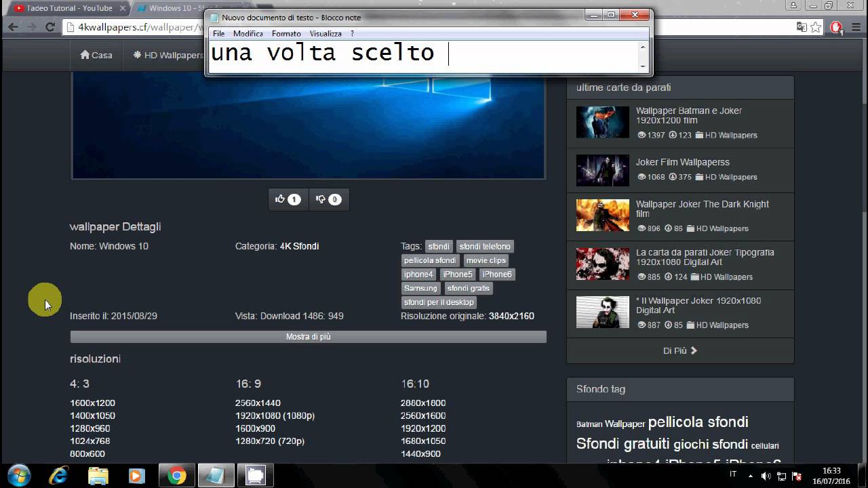The height and width of the screenshot is (488, 868).
Task: Click the browser forward arrow
Action: (x=31, y=27)
